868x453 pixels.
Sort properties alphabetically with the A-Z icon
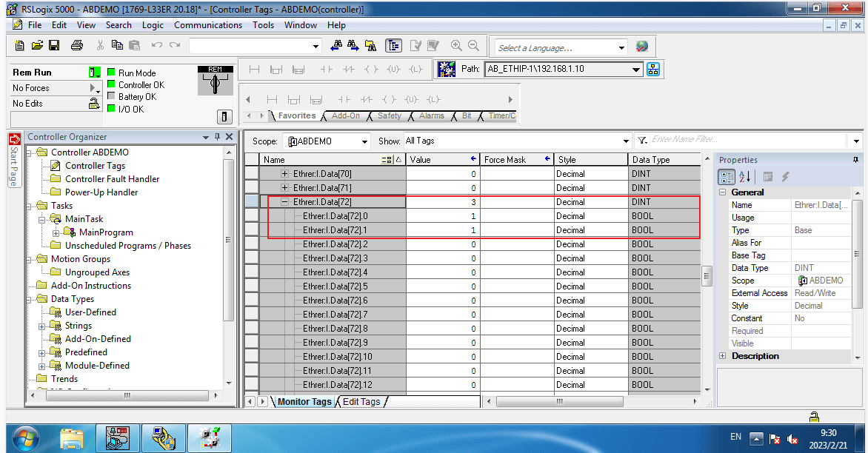(746, 177)
